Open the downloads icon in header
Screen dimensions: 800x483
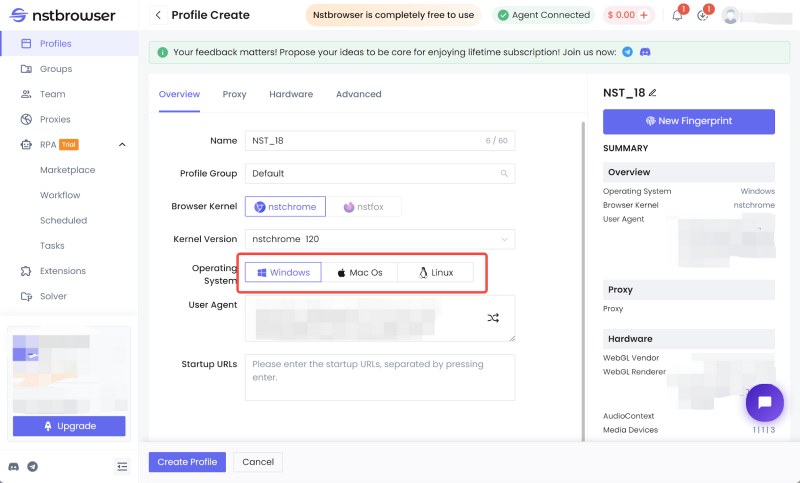[703, 16]
